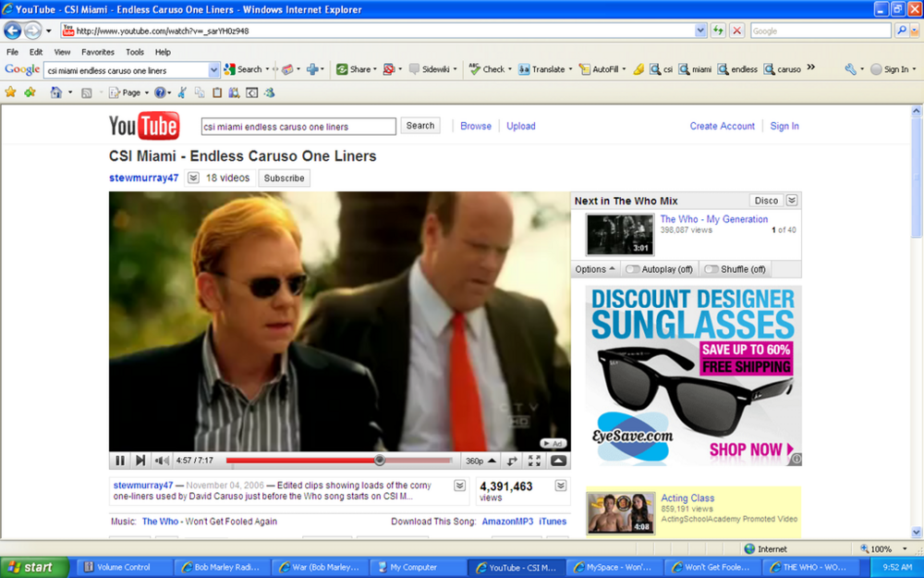Expand the view count statistics
The image size is (924, 578).
[x=560, y=486]
